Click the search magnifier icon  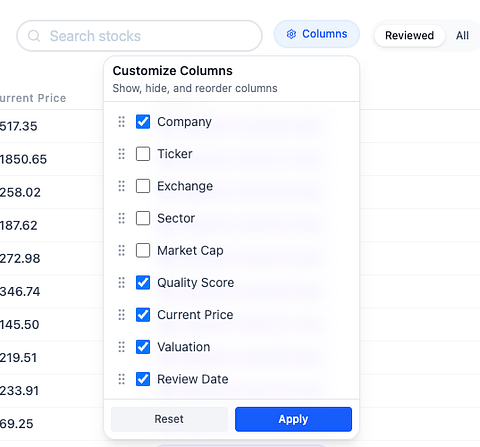click(x=34, y=36)
